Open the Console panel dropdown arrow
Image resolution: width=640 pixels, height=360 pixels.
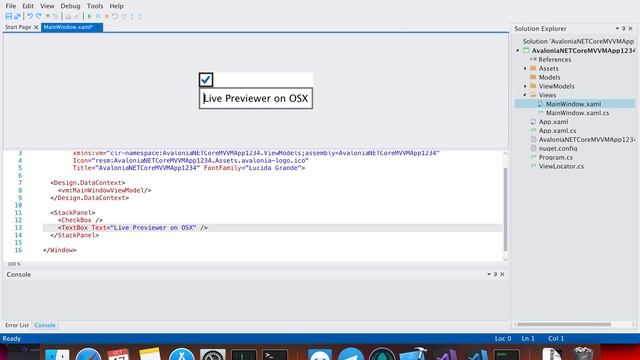tap(489, 274)
